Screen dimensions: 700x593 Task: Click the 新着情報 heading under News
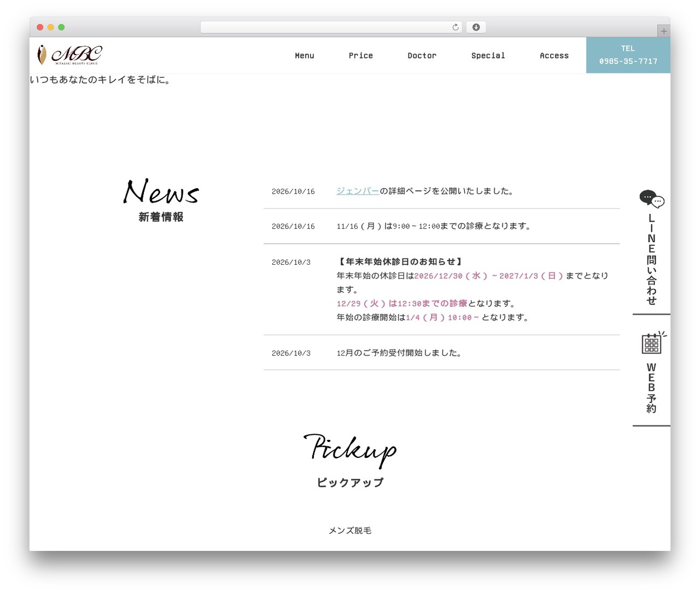[161, 217]
